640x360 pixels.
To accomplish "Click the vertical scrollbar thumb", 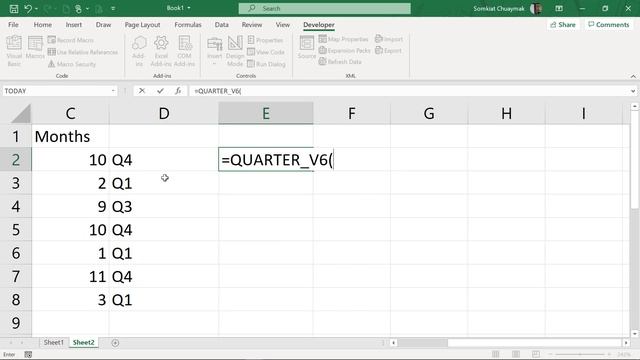I will 634,160.
